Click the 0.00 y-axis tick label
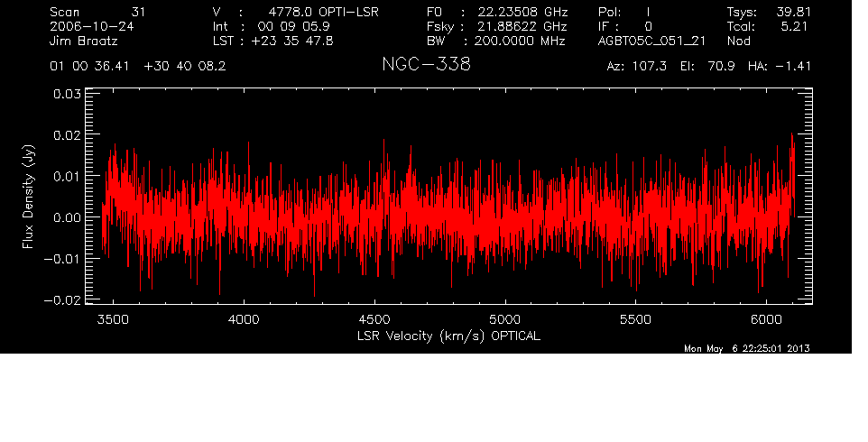This screenshot has width=868, height=442. 67,217
